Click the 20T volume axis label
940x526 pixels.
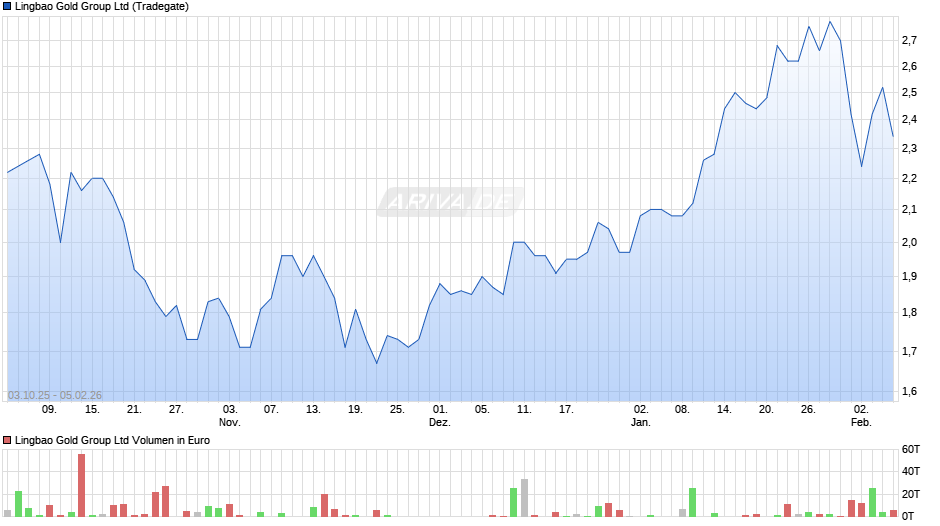point(911,494)
